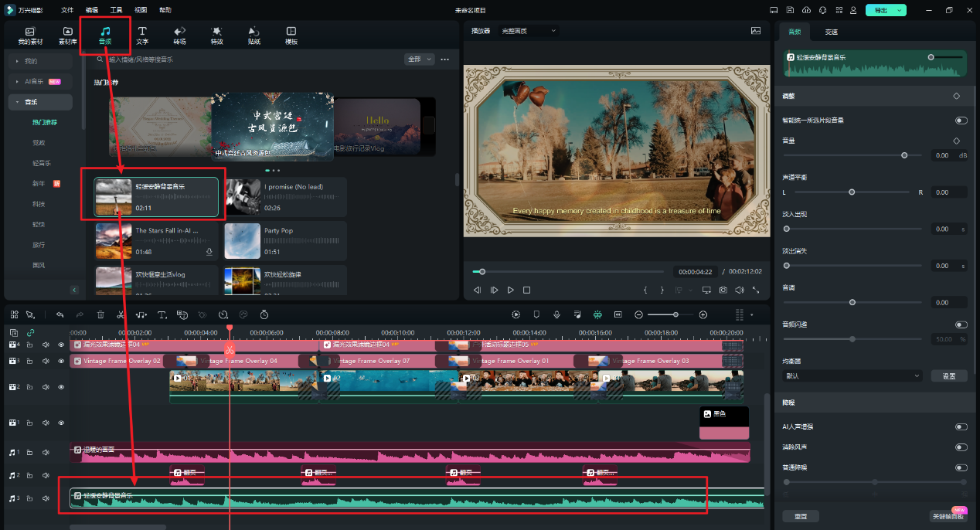Open the 文件 (File) menu
This screenshot has width=980, height=530.
point(67,10)
